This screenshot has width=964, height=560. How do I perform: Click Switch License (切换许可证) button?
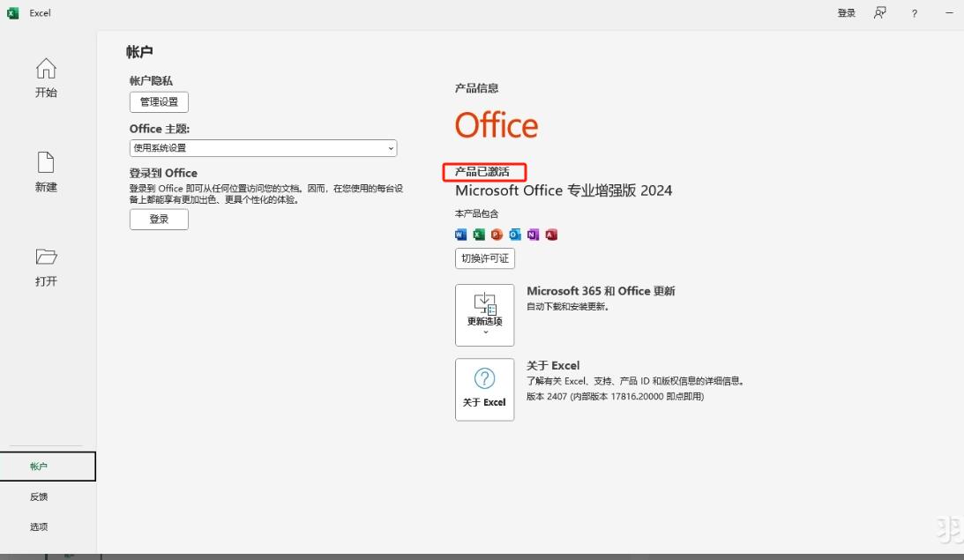point(485,258)
